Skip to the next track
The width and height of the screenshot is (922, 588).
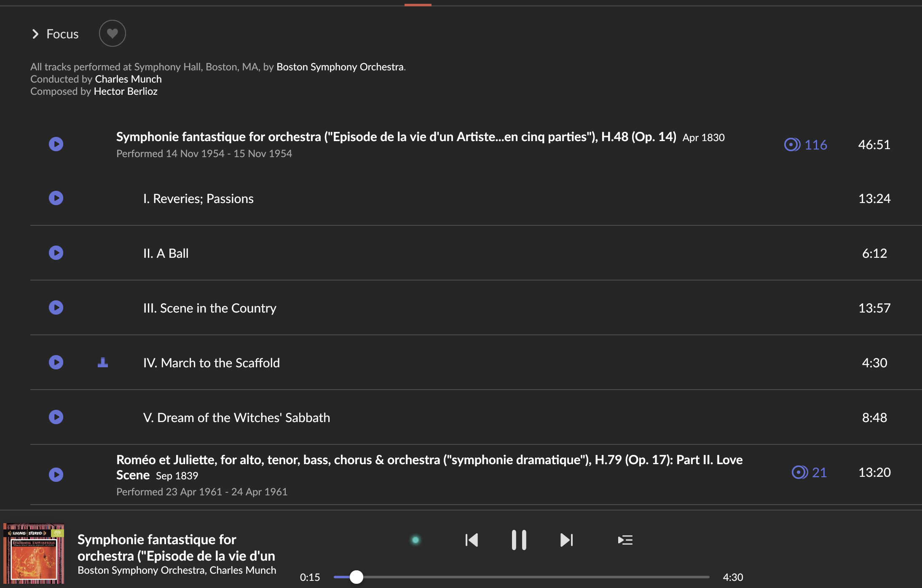click(566, 540)
